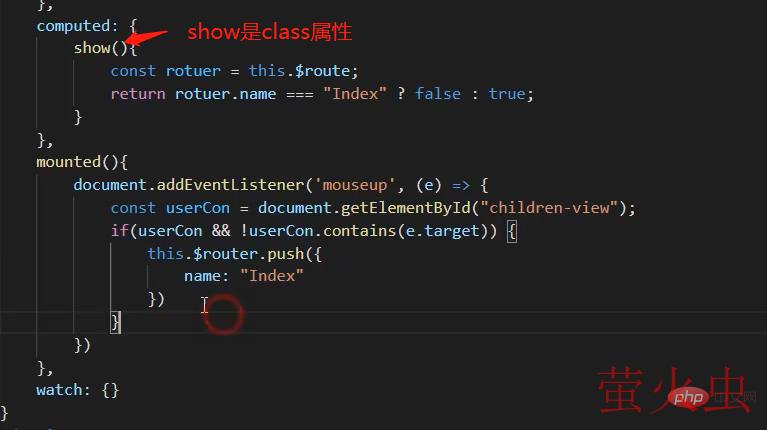This screenshot has width=767, height=430.
Task: Click the "children-view" string
Action: tap(549, 208)
